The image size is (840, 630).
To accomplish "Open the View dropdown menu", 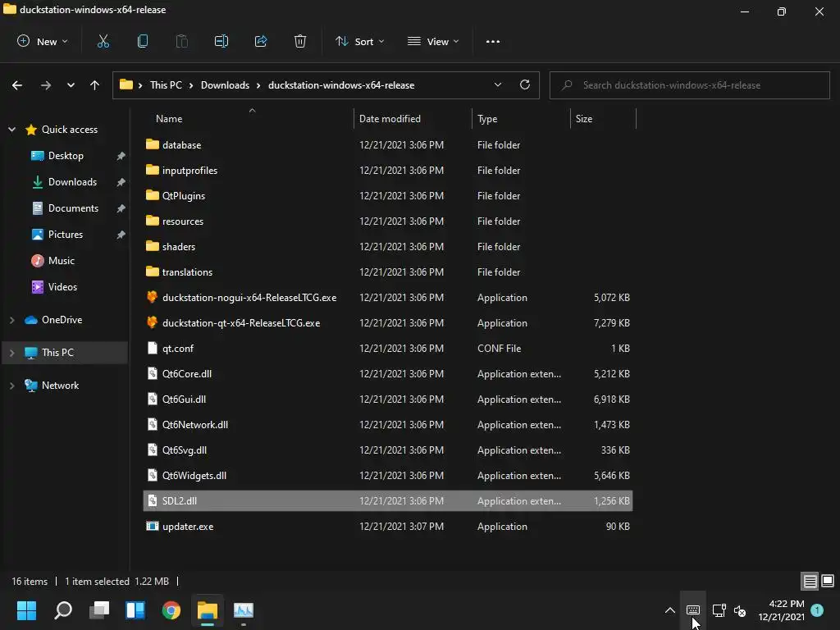I will [x=433, y=41].
